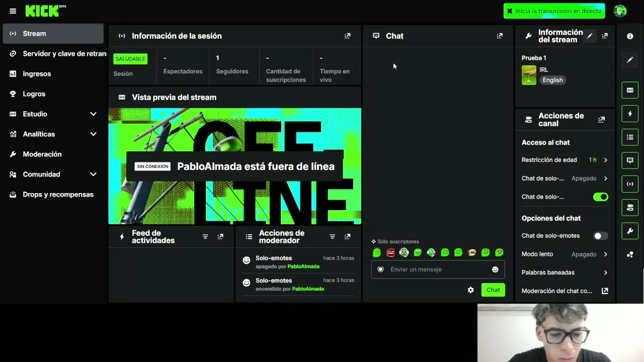Enable Chat de solo-emotes switch
Image resolution: width=644 pixels, height=362 pixels.
(x=600, y=236)
